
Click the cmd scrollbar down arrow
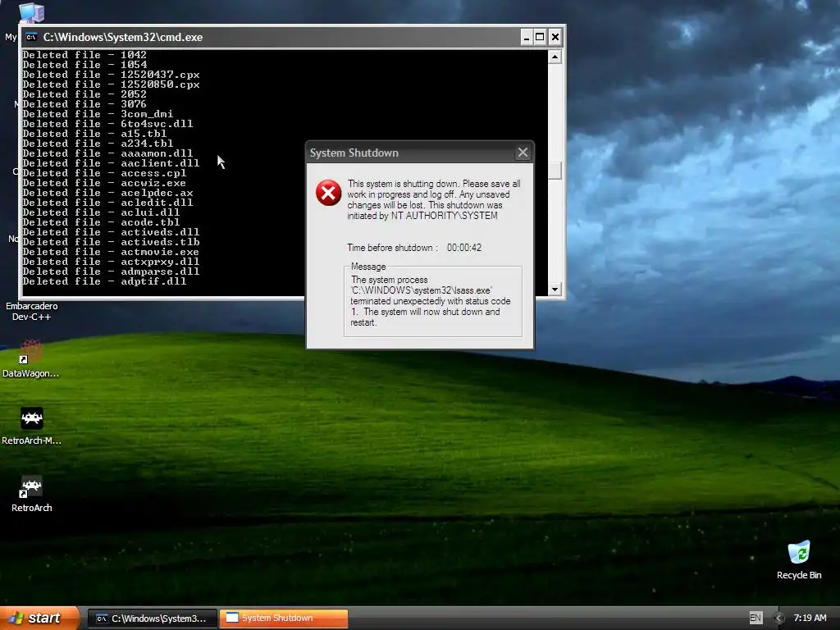point(555,290)
